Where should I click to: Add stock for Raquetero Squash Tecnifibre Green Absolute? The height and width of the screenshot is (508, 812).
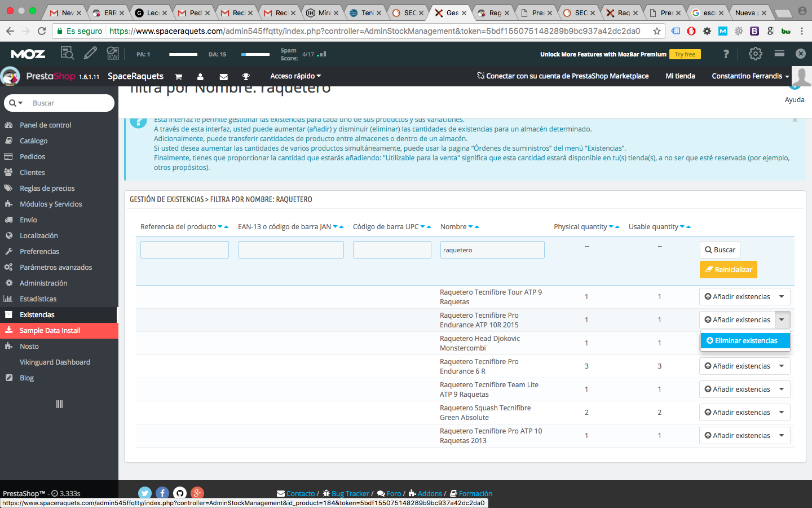point(737,412)
